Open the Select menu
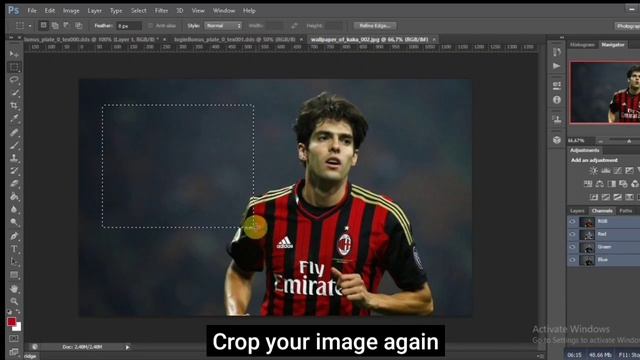The image size is (640, 360). tap(138, 11)
